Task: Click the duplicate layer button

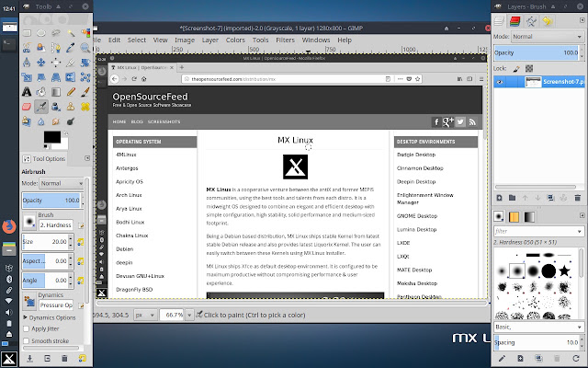Action: click(x=550, y=198)
